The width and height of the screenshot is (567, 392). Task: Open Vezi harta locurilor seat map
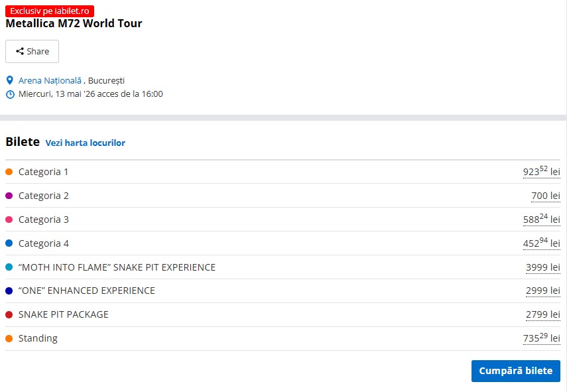coord(85,143)
